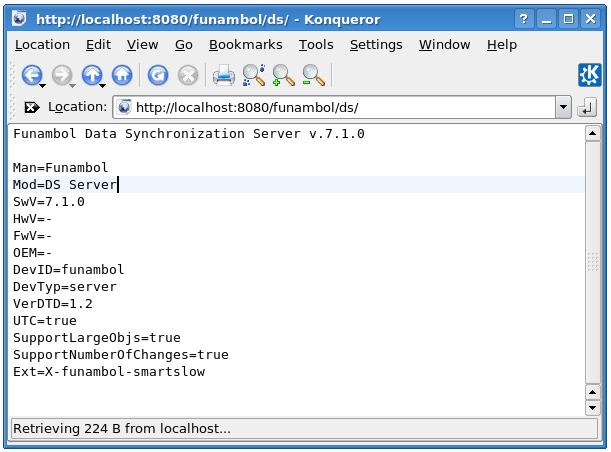Click the KDE animated logo icon
Viewport: 611px width, 452px height.
click(x=589, y=75)
